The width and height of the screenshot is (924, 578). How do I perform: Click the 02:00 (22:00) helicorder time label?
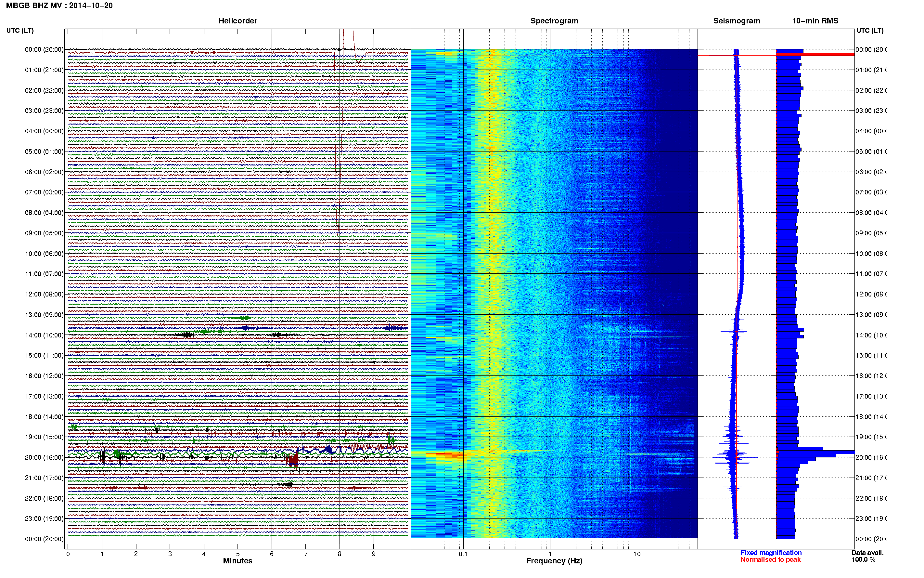pyautogui.click(x=44, y=90)
